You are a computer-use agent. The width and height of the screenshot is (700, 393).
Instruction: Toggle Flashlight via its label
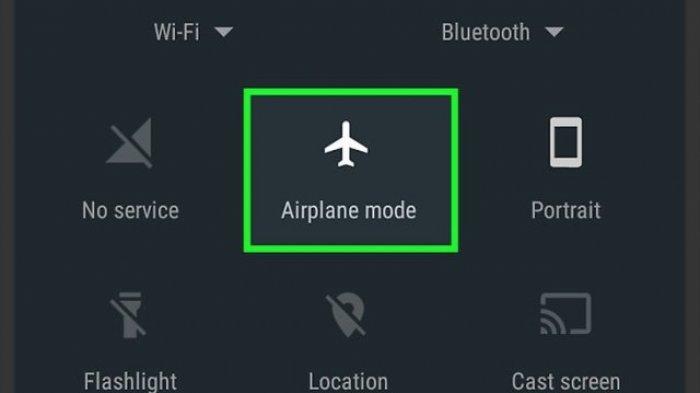[130, 382]
